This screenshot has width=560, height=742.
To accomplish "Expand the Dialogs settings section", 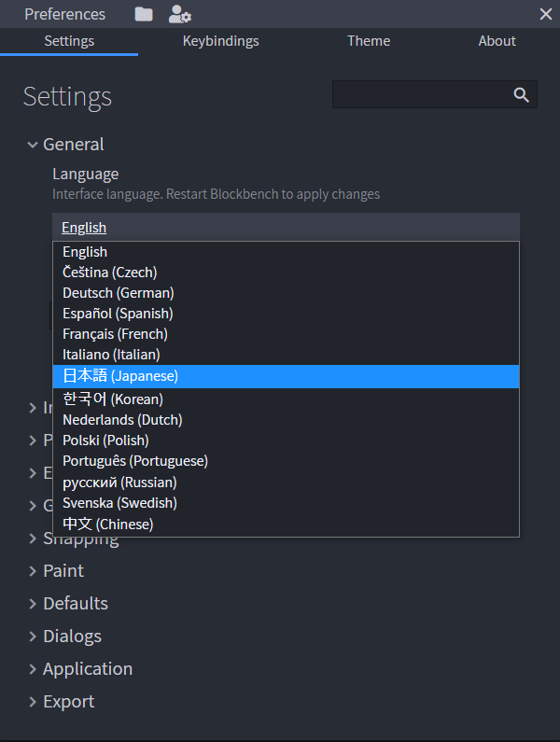I will click(x=71, y=636).
